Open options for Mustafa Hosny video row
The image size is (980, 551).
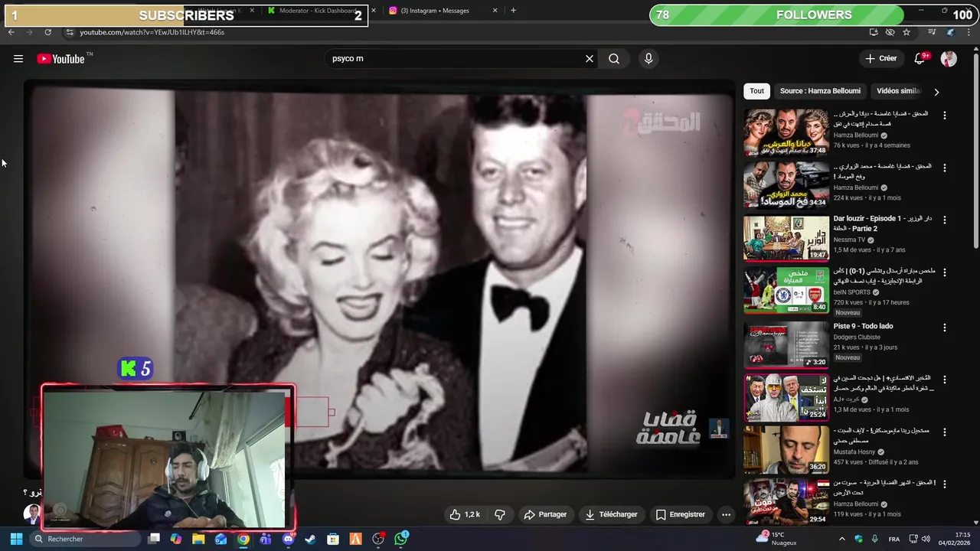[944, 432]
